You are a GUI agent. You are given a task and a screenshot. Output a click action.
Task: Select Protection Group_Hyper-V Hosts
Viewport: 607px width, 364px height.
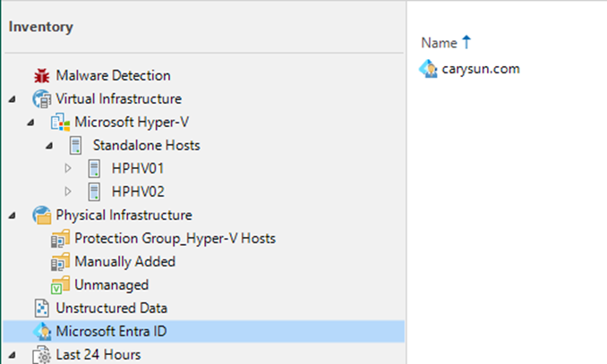[x=175, y=238]
